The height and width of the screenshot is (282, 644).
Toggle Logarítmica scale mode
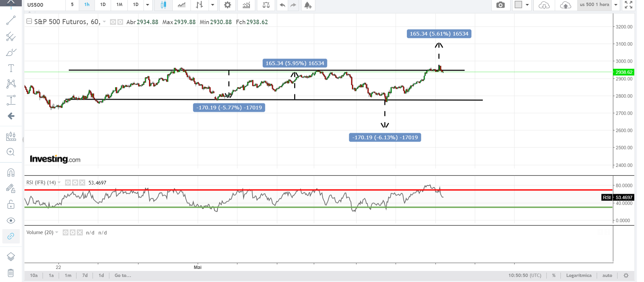tap(579, 276)
